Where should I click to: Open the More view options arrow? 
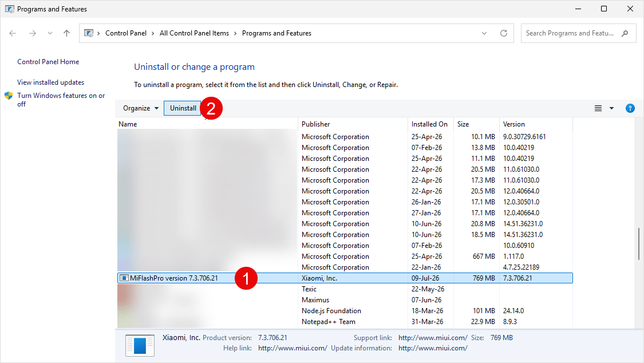(x=611, y=108)
